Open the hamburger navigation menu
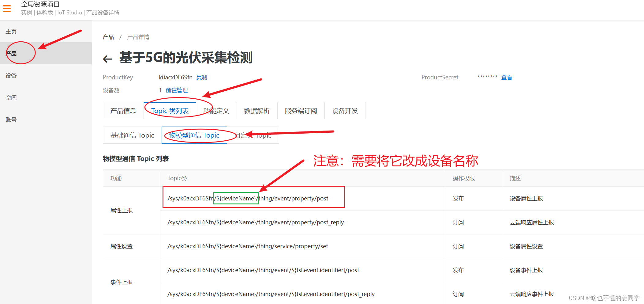 coord(7,9)
